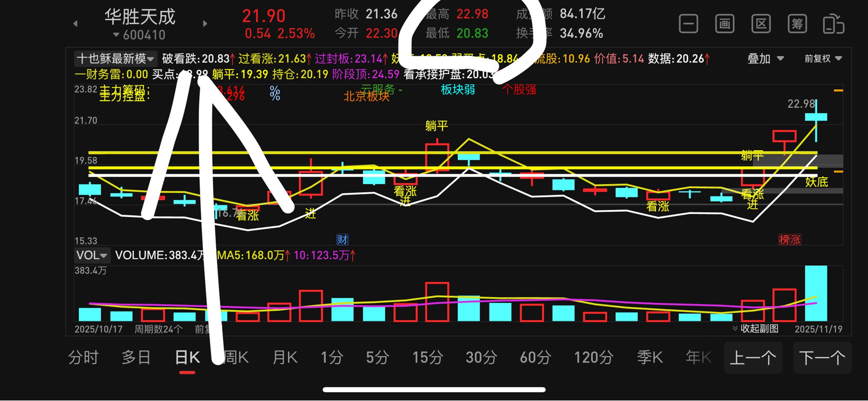This screenshot has width=868, height=401.
Task: Tap the 板块弱 label on chart
Action: coord(458,89)
